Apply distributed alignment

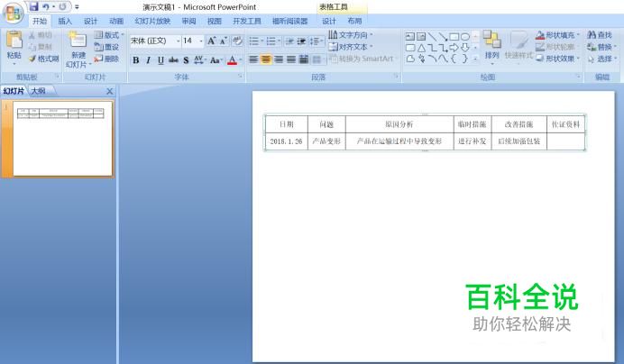pos(304,59)
